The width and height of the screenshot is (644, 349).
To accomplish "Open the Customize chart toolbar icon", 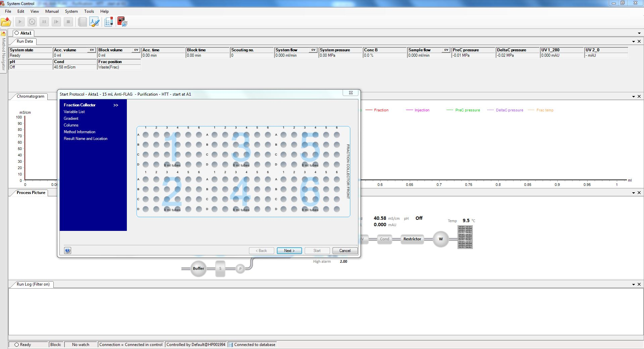I will pyautogui.click(x=94, y=22).
